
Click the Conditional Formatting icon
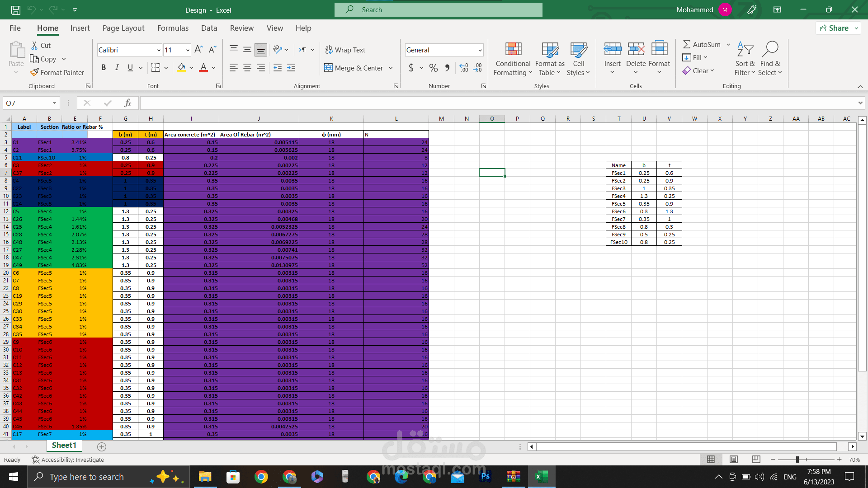(513, 49)
